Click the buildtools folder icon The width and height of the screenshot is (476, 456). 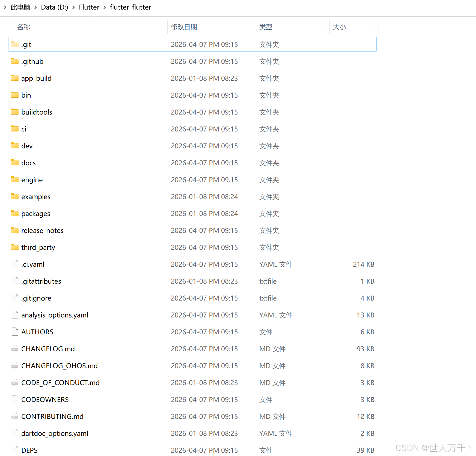[x=15, y=112]
